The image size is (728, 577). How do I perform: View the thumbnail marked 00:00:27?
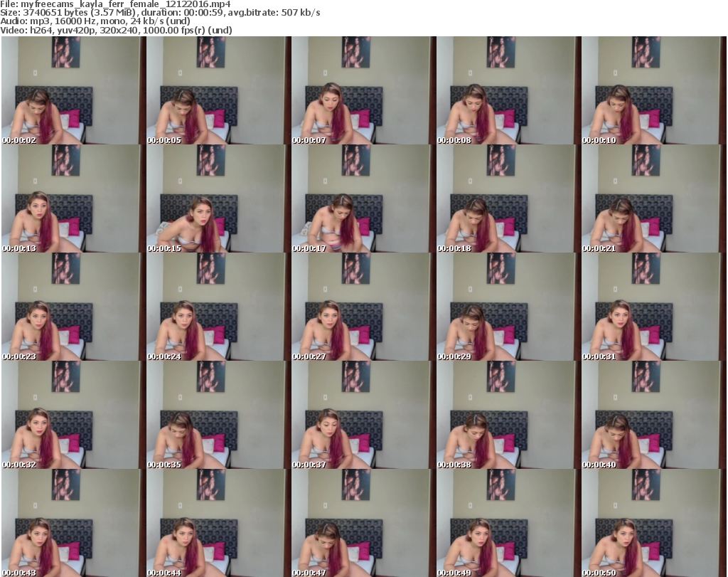coord(363,307)
